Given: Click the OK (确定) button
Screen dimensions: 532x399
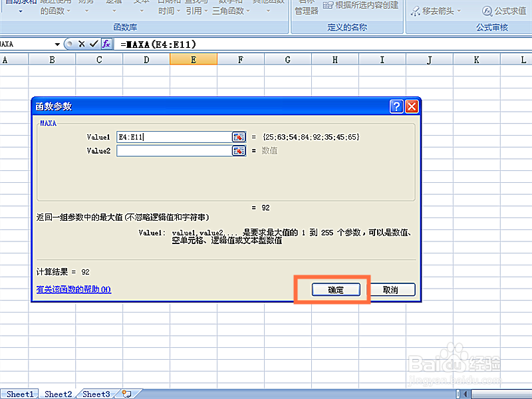Looking at the screenshot, I should click(x=336, y=290).
